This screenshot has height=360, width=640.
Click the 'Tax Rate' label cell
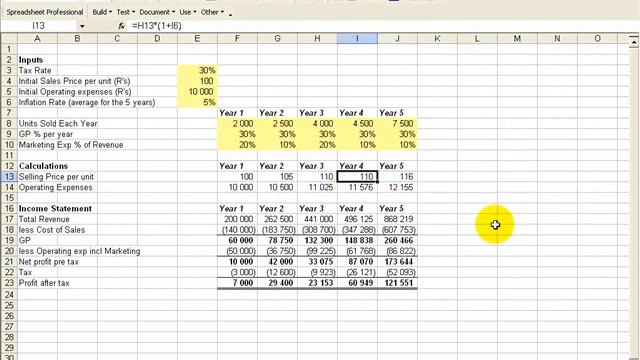coord(35,70)
